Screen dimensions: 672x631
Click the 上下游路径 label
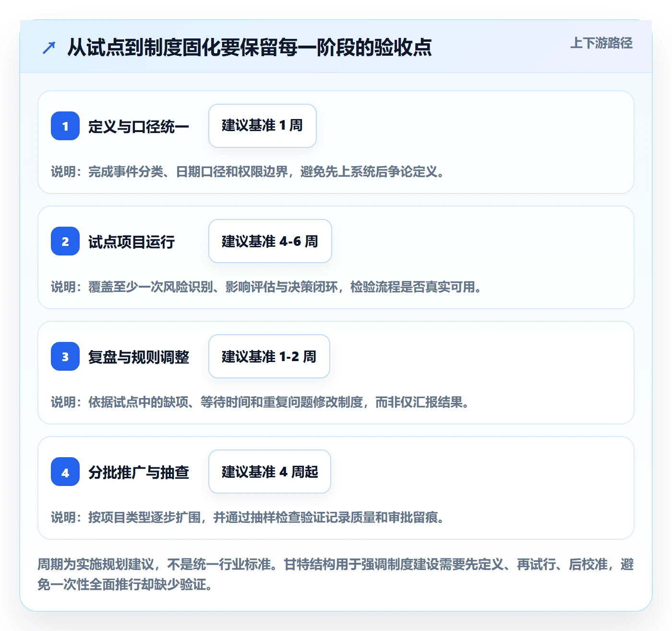pos(601,43)
